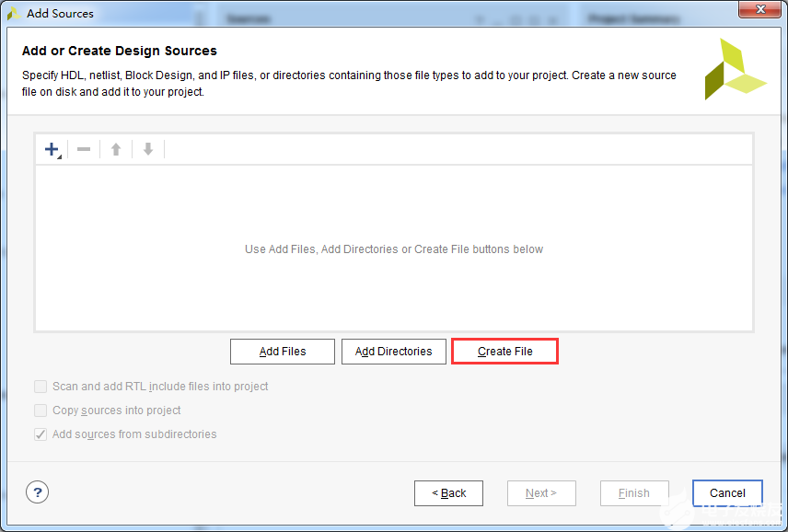Click the Scan and add RTL include files label

click(160, 387)
